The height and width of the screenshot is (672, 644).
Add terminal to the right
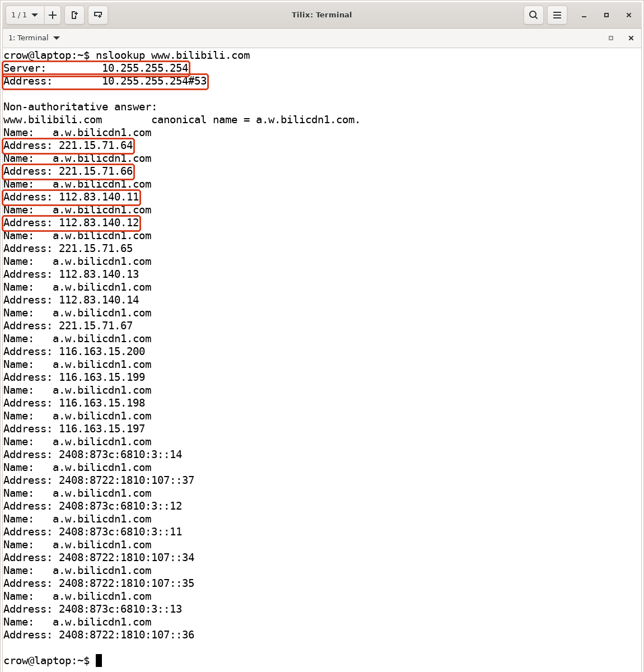[74, 15]
